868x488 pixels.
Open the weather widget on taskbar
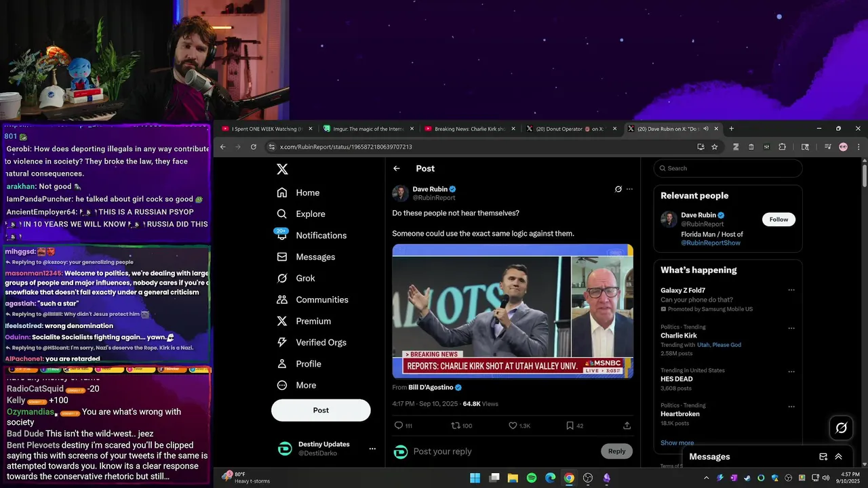(245, 478)
